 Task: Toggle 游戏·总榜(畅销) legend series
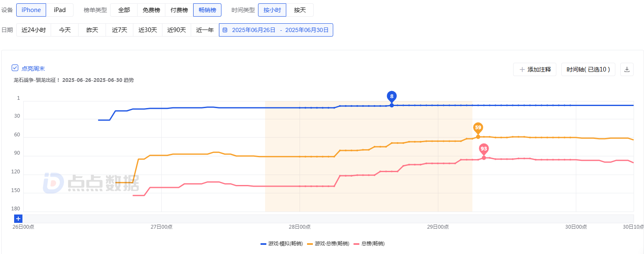(328, 244)
